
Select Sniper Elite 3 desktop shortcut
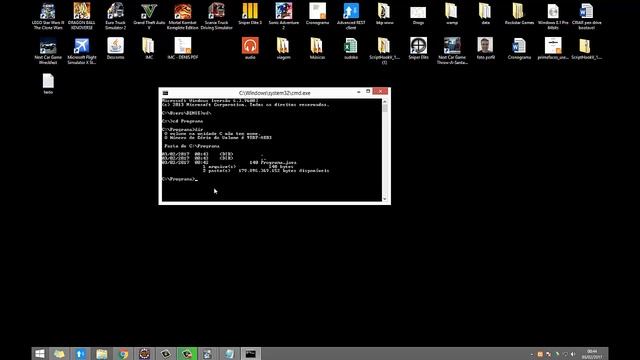250,14
